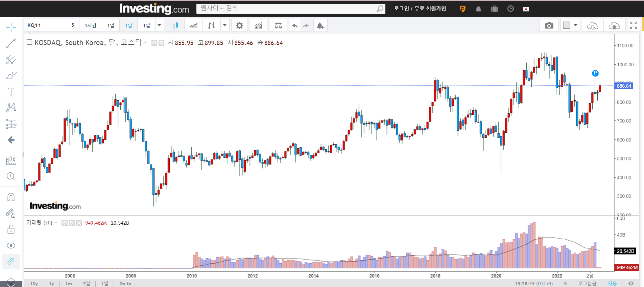Open the chart measure tool in sidebar
Viewport: 644px width, 287px height.
tap(11, 160)
